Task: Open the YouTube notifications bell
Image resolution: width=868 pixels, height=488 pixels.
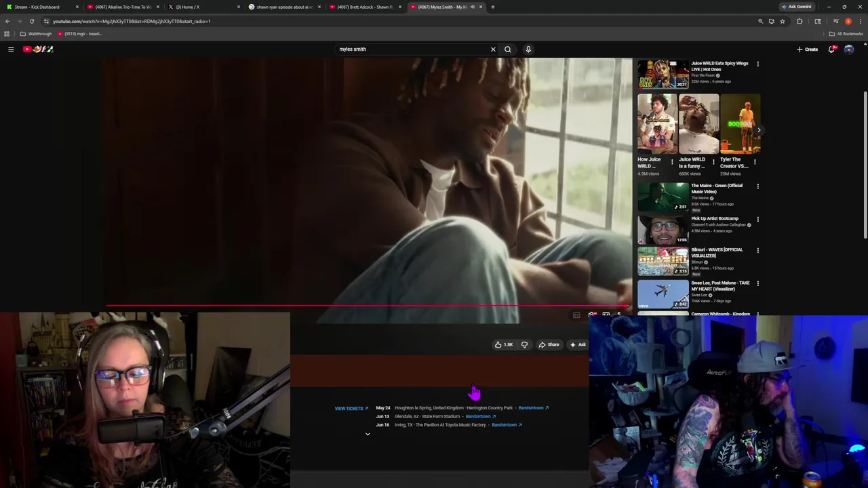Action: [832, 49]
